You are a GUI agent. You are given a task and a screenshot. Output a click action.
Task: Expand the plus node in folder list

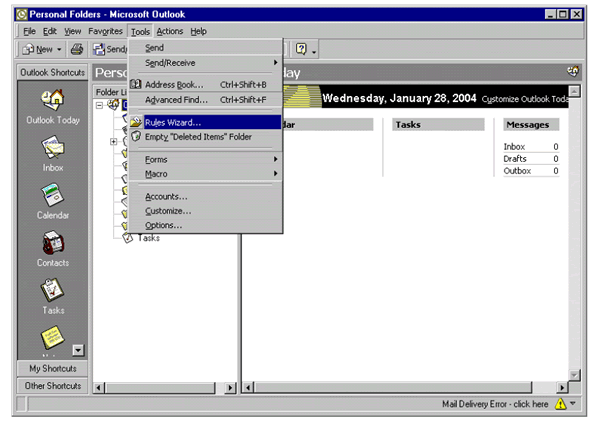click(x=114, y=142)
